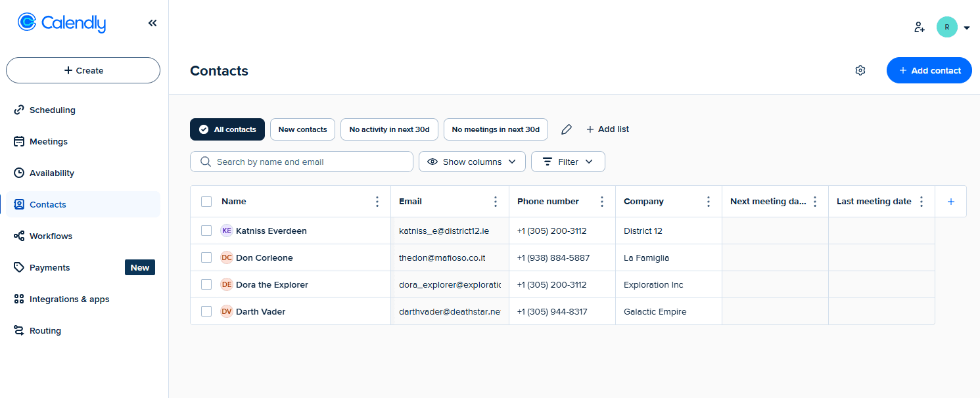Screen dimensions: 980x398
Task: Click company cell Exploration Inc
Action: pos(668,284)
